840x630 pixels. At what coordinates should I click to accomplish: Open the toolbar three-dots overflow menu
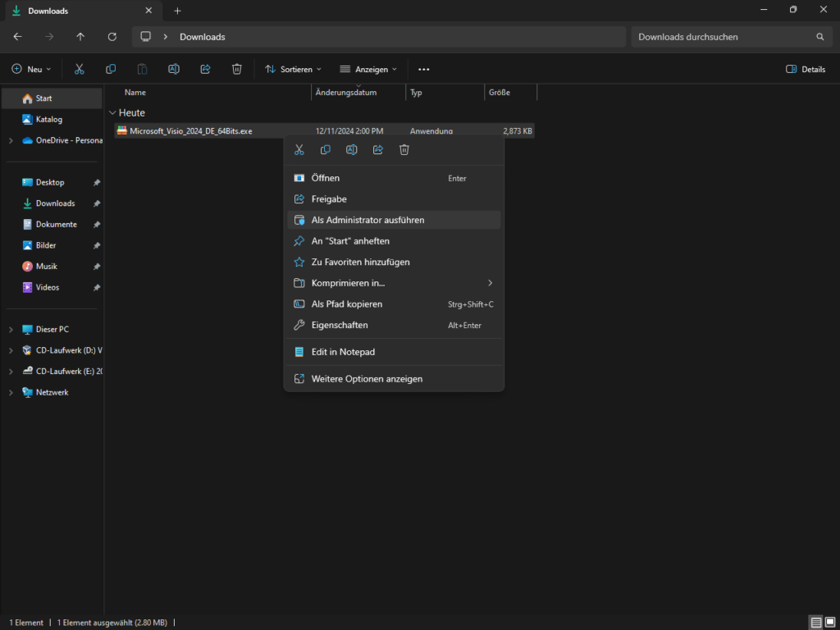[x=424, y=69]
